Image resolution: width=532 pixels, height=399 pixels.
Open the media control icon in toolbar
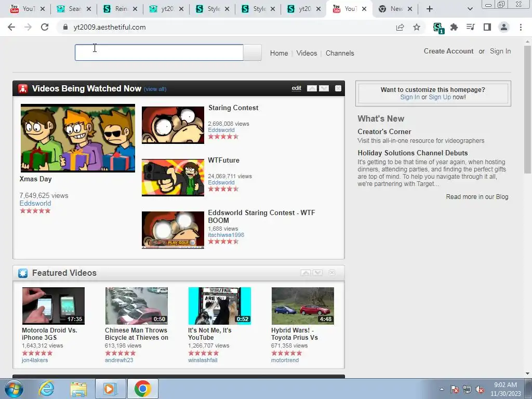tap(471, 27)
